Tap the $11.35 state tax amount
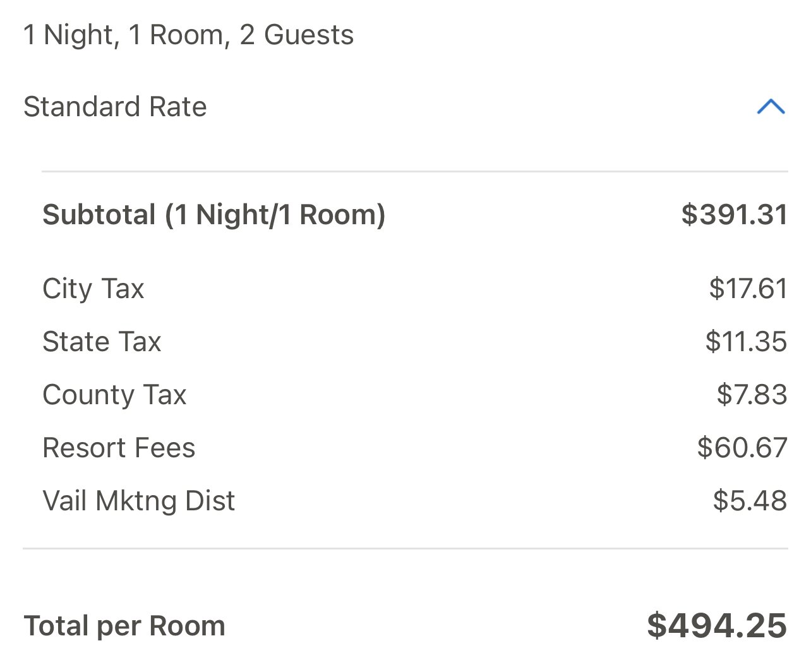 click(x=746, y=342)
